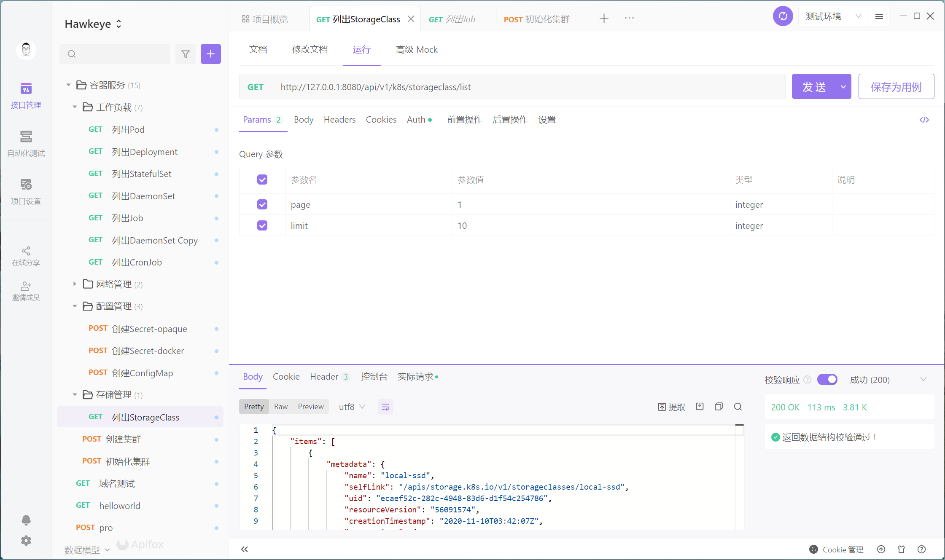Open the 自动化测试 sidebar section
Viewport: 945px width, 560px height.
(x=26, y=144)
